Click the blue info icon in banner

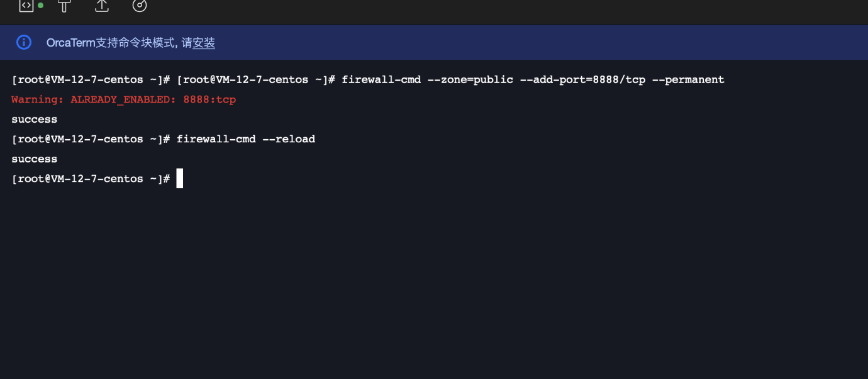point(24,42)
